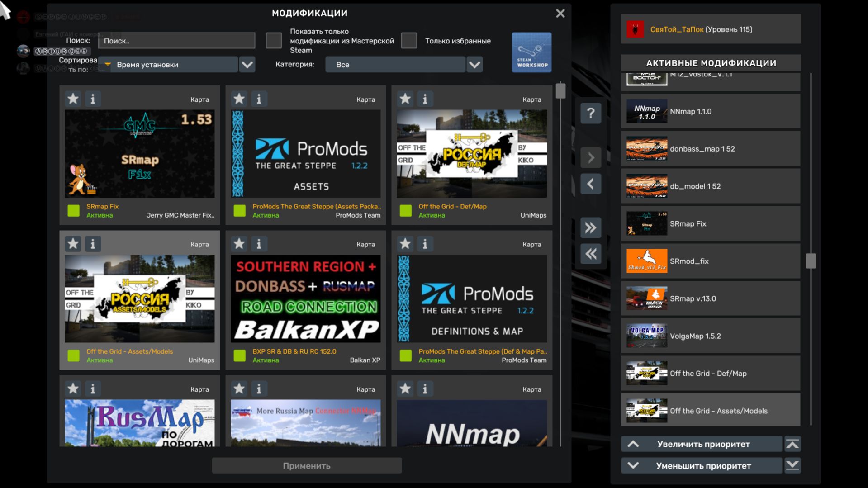Open the Категория Все dropdown

[x=395, y=65]
